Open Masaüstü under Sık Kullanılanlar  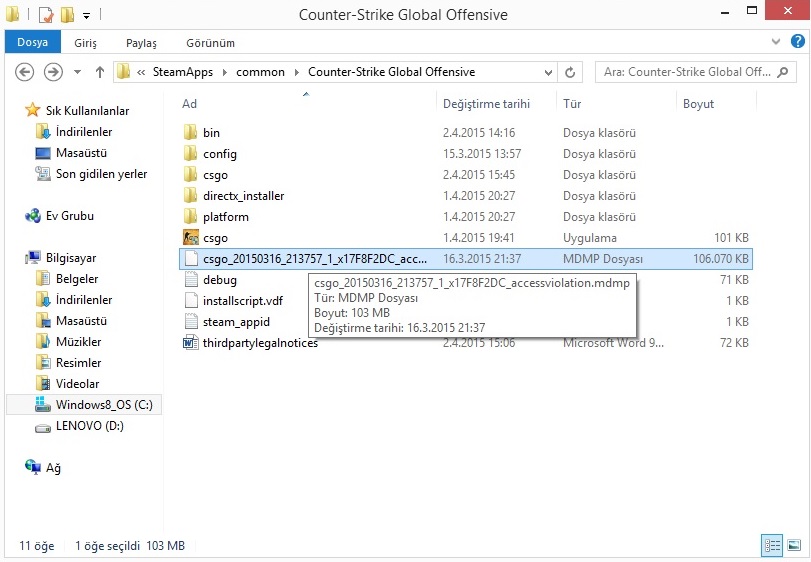pos(81,153)
